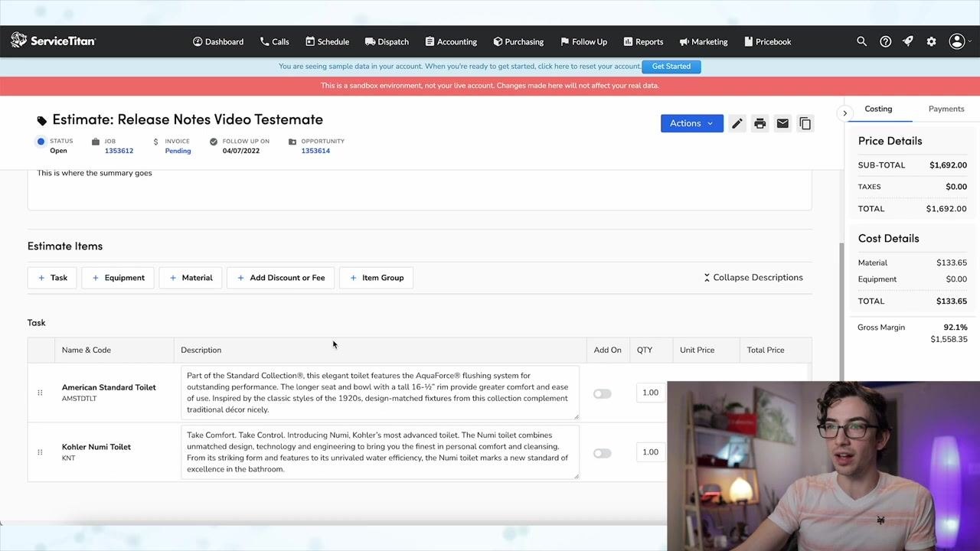Viewport: 980px width, 551px height.
Task: Open the Marketing menu
Action: (704, 41)
